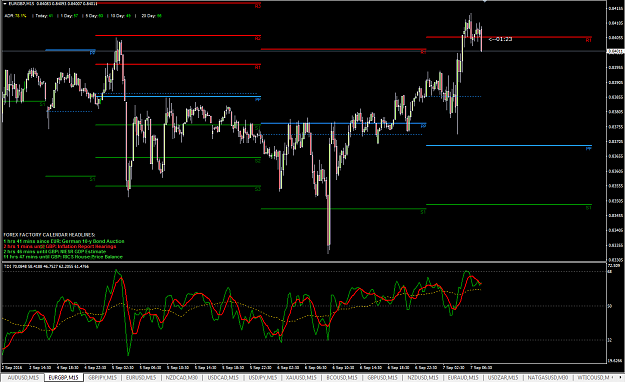Switch to the EURAUD,M15 chart tab
The height and width of the screenshot is (382, 625).
[463, 377]
